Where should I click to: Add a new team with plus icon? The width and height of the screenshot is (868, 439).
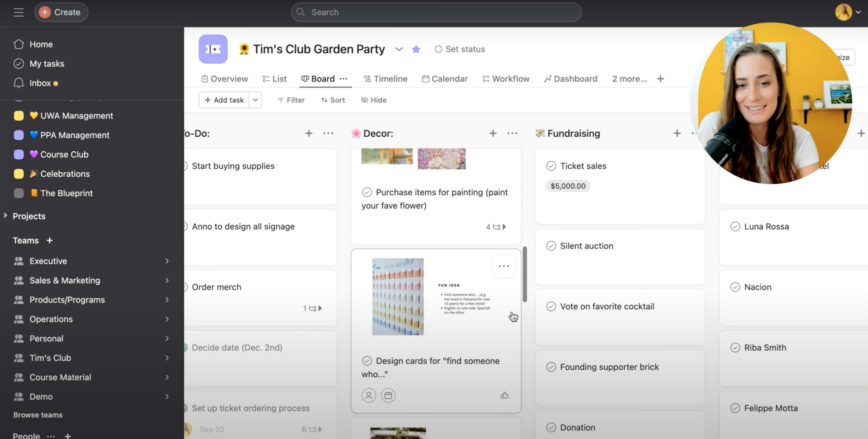point(50,240)
